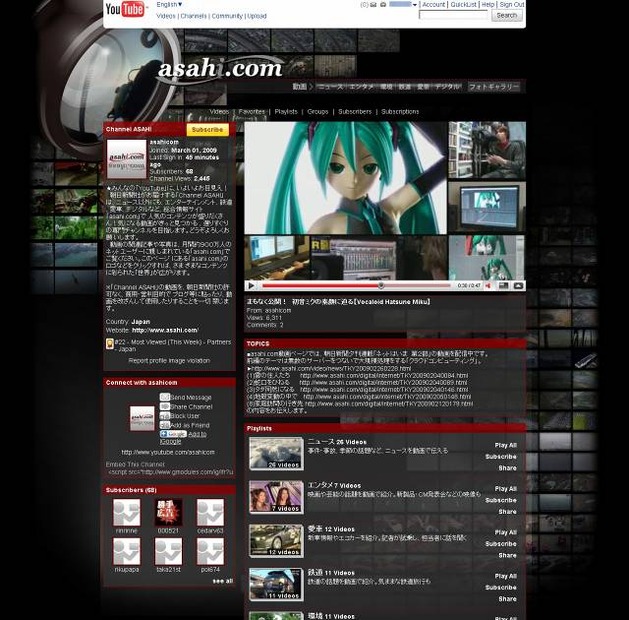The height and width of the screenshot is (620, 629).
Task: Open subscriber pol674's avatar
Action: [210, 551]
